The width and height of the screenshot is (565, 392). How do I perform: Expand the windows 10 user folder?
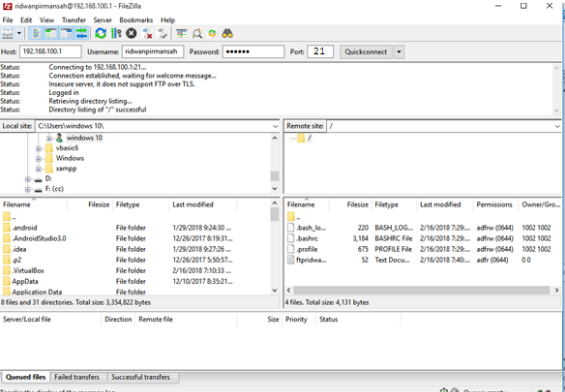point(49,138)
